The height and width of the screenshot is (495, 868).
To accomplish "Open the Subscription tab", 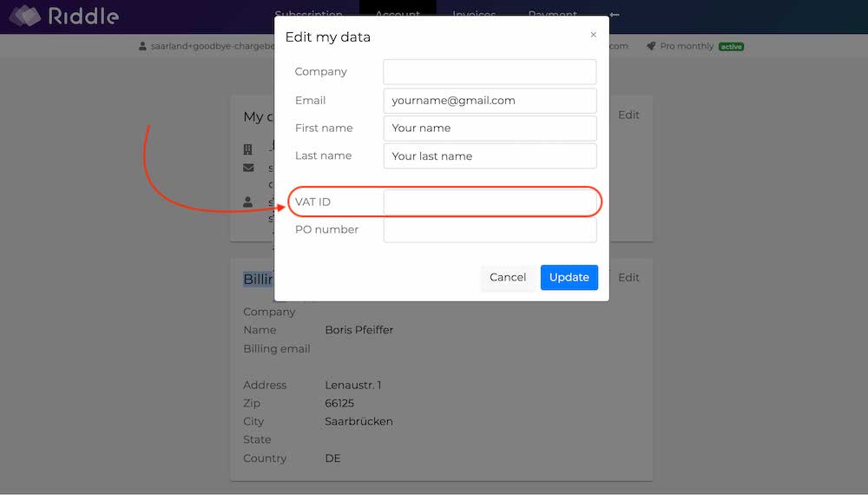I will (x=310, y=15).
